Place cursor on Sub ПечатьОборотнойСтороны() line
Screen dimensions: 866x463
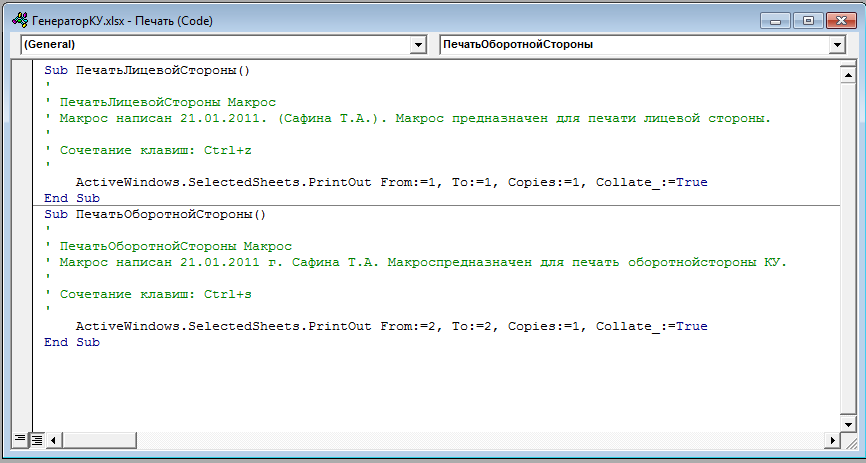[155, 214]
